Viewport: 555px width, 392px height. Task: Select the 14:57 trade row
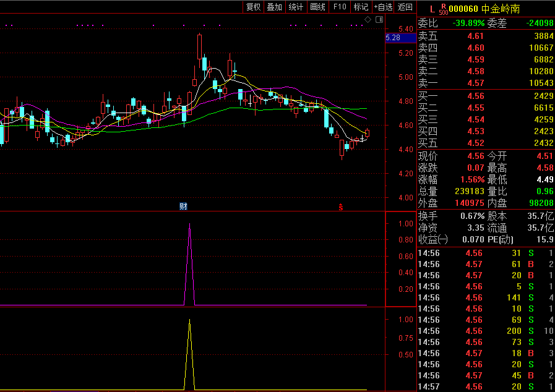point(486,386)
